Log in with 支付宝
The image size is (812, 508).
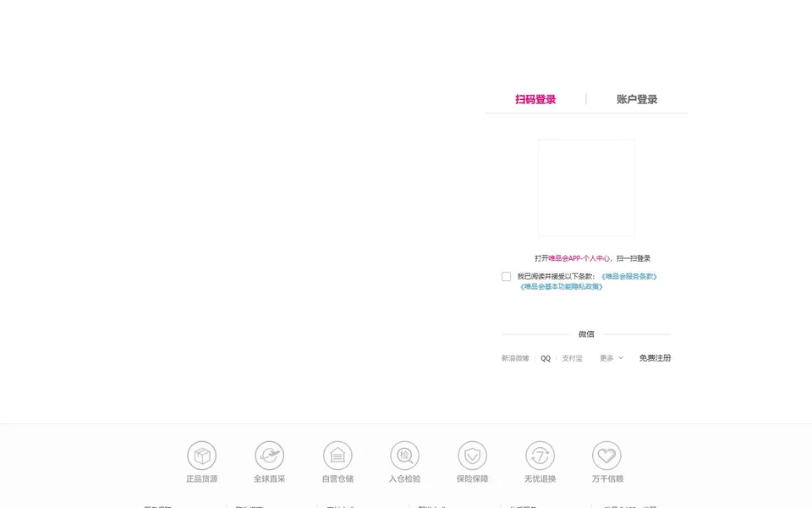click(x=573, y=358)
